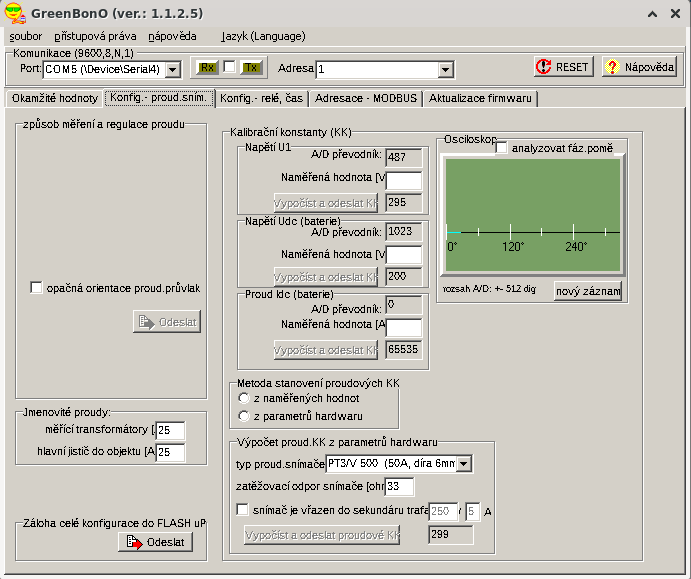Click the nový záznam button
691x579 pixels.
pos(588,291)
